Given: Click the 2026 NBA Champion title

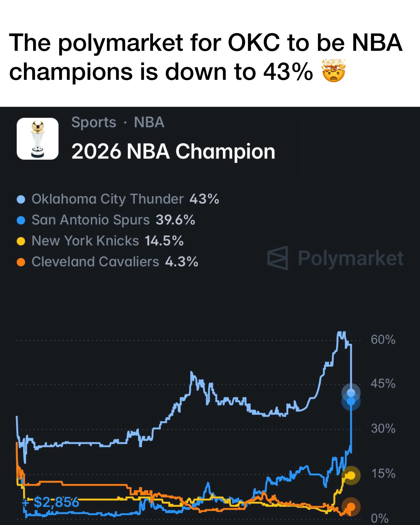Looking at the screenshot, I should point(173,151).
